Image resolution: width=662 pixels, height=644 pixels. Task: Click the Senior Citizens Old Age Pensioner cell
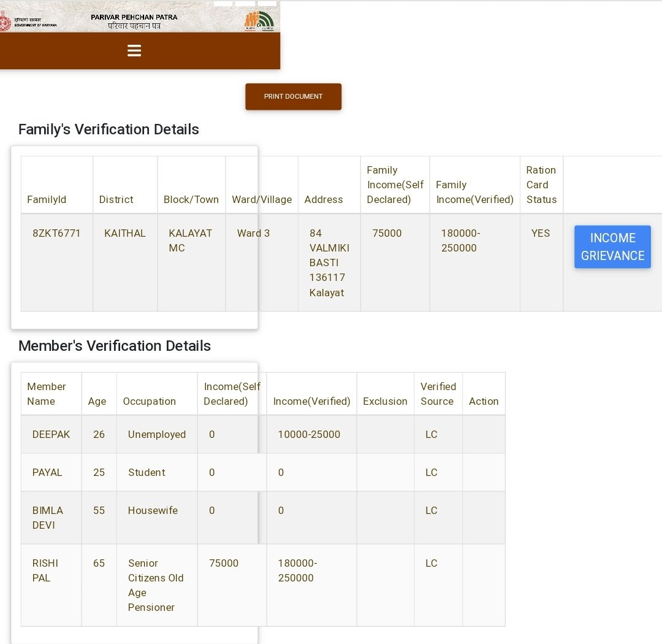coord(156,585)
